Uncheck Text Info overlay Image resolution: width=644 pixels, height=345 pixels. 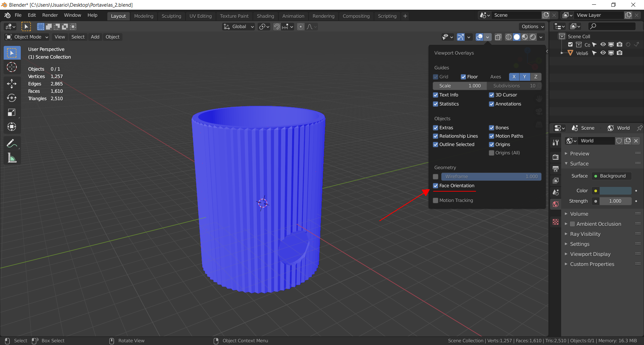pos(436,95)
